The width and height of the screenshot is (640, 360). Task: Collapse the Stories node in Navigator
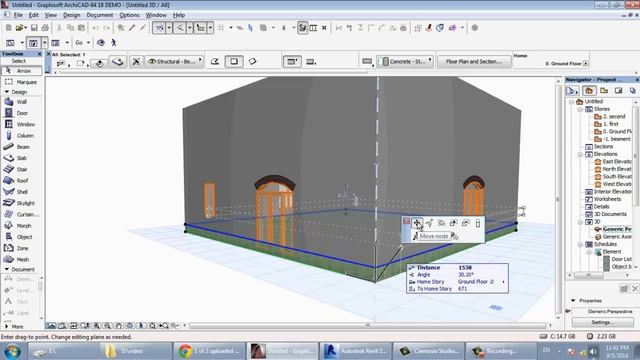click(580, 109)
